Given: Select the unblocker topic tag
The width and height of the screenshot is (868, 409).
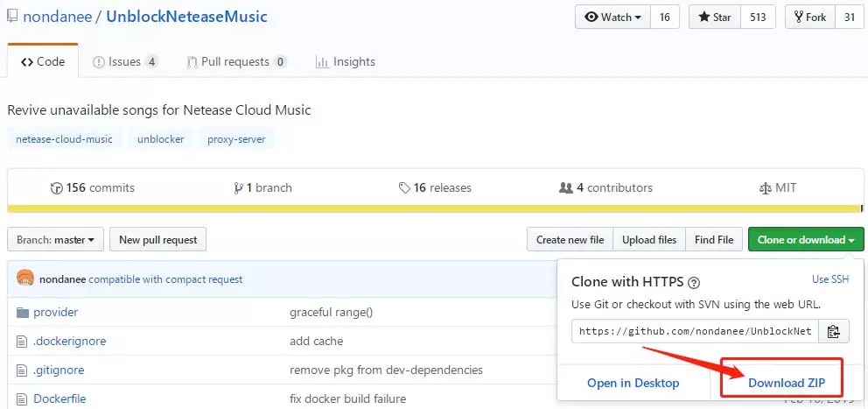Looking at the screenshot, I should 160,139.
